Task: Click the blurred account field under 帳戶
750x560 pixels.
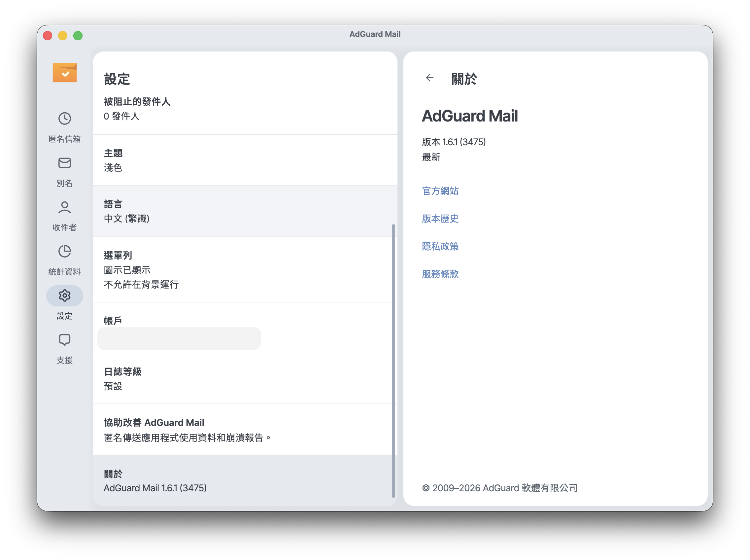Action: 179,338
